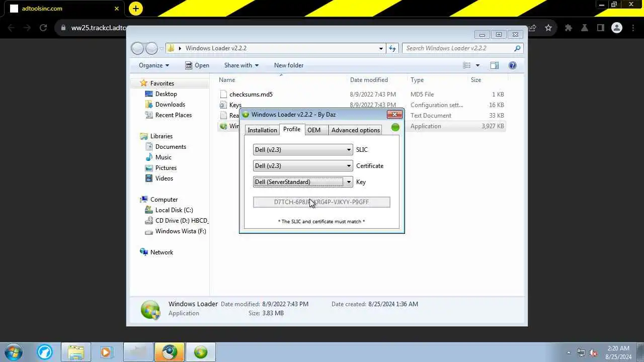
Task: Open Desktop under Favorites
Action: tap(166, 94)
